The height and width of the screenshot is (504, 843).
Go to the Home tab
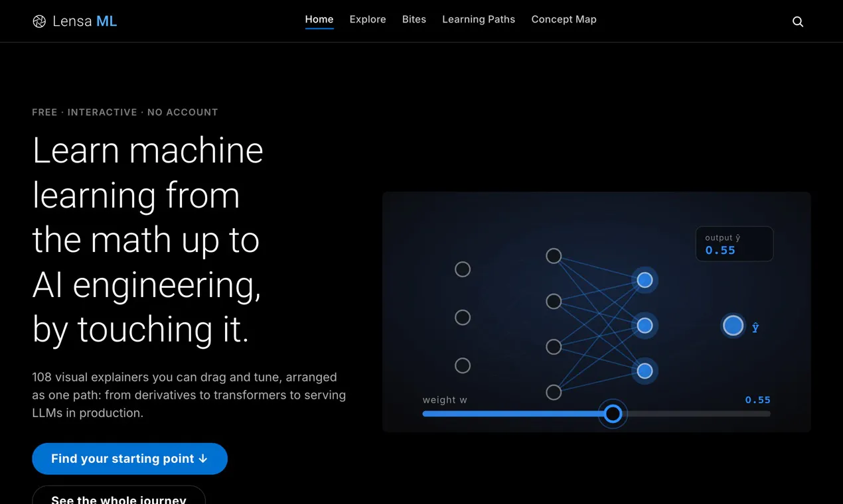tap(319, 19)
